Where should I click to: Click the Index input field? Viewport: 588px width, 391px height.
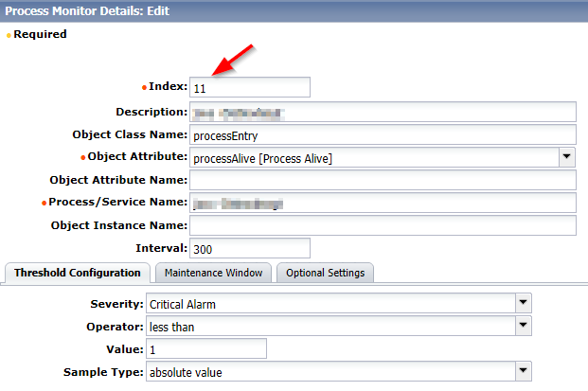(x=250, y=87)
